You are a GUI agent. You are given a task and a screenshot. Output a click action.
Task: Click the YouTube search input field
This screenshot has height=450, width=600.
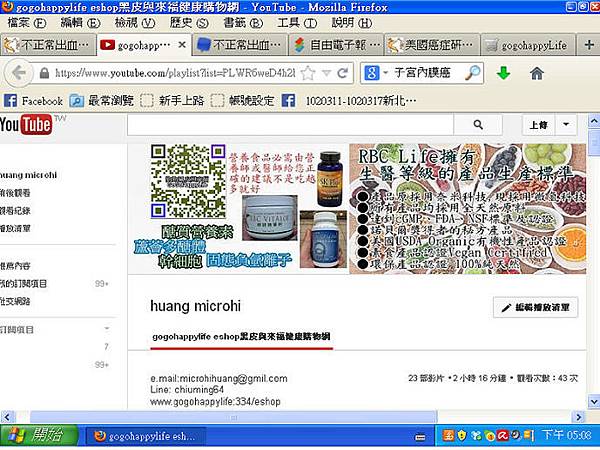coord(290,125)
